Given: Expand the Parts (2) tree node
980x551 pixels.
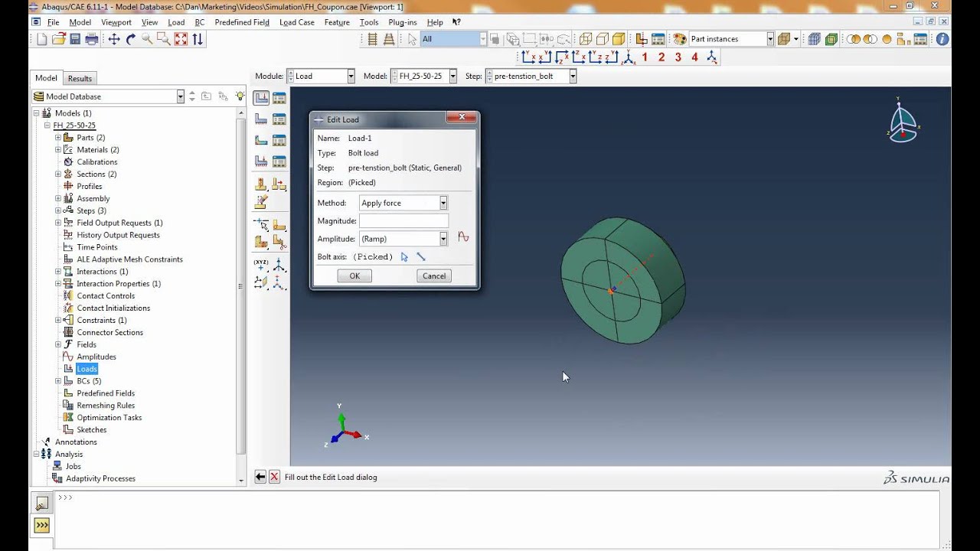Looking at the screenshot, I should pos(58,138).
